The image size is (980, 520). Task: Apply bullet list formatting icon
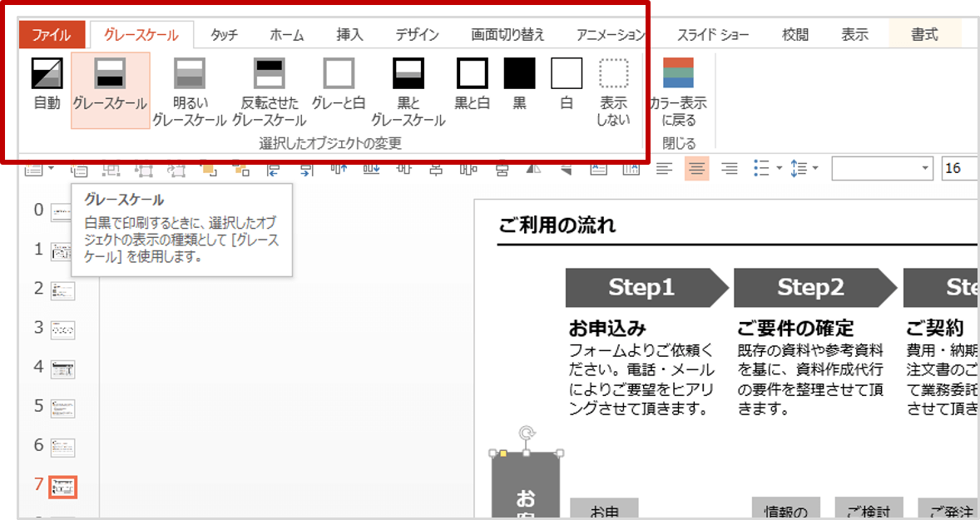[761, 169]
